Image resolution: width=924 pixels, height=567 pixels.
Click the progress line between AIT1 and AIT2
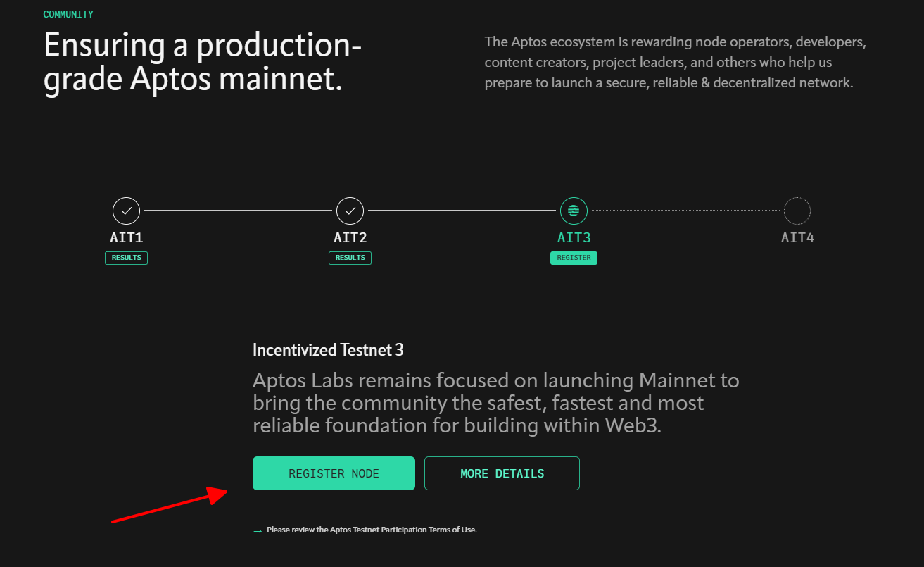[x=238, y=211]
